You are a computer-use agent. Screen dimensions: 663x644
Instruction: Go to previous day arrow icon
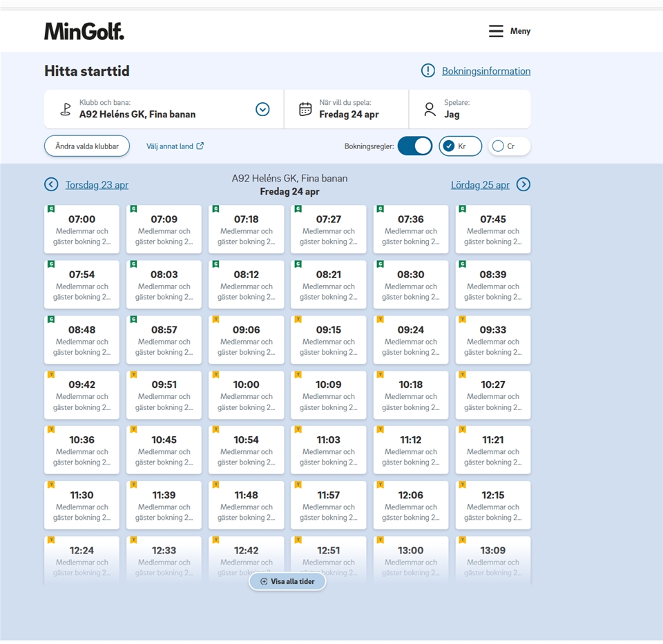(51, 184)
